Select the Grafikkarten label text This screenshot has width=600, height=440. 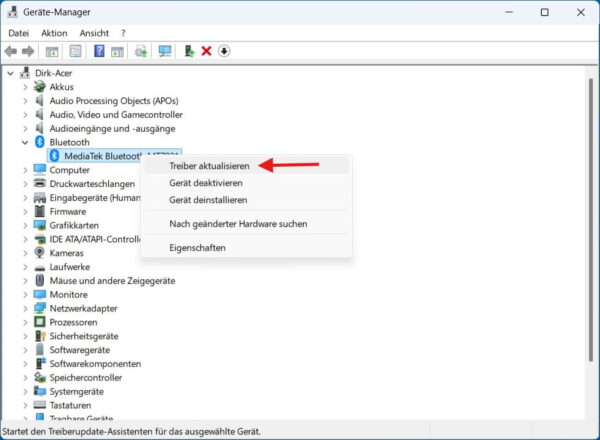click(74, 225)
